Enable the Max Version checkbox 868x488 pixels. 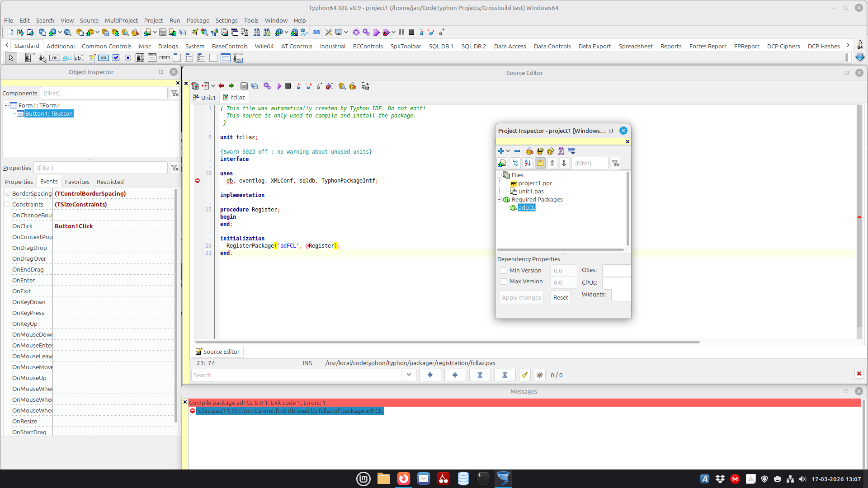pyautogui.click(x=503, y=282)
